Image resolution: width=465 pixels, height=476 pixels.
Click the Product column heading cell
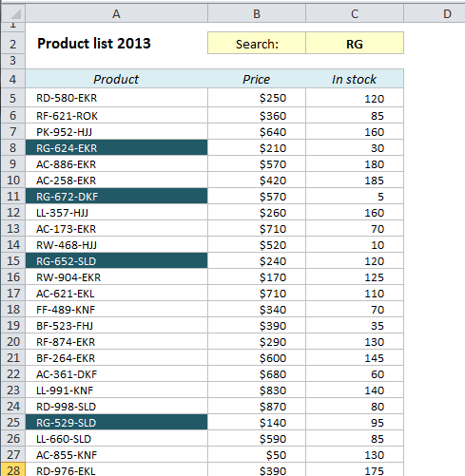116,79
